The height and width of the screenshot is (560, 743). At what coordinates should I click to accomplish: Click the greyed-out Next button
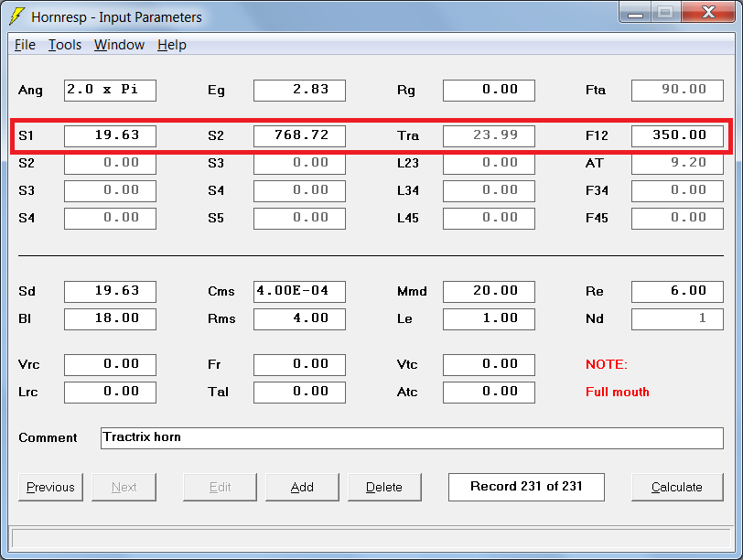(124, 487)
